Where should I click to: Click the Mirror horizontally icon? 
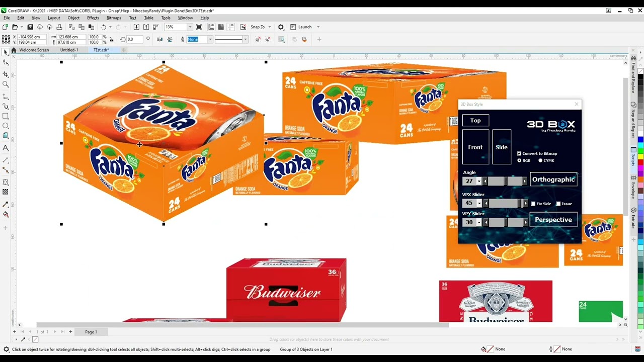pyautogui.click(x=159, y=39)
